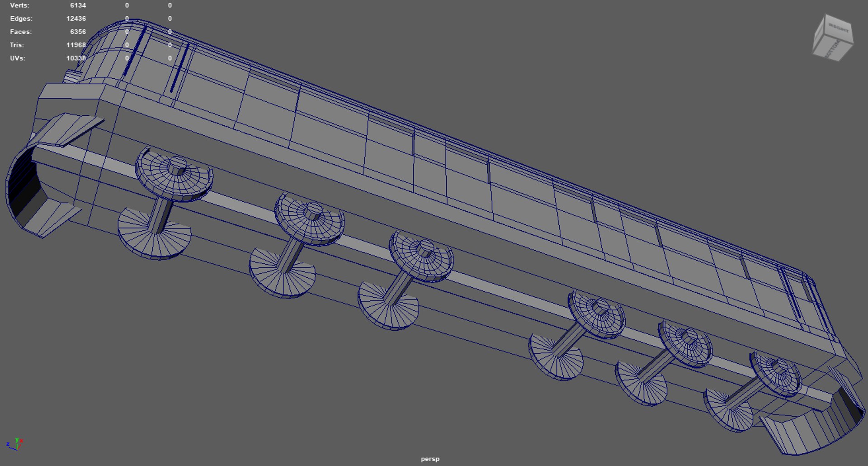Click the 'persp' camera label
Screen dimensions: 868x466
click(430, 459)
